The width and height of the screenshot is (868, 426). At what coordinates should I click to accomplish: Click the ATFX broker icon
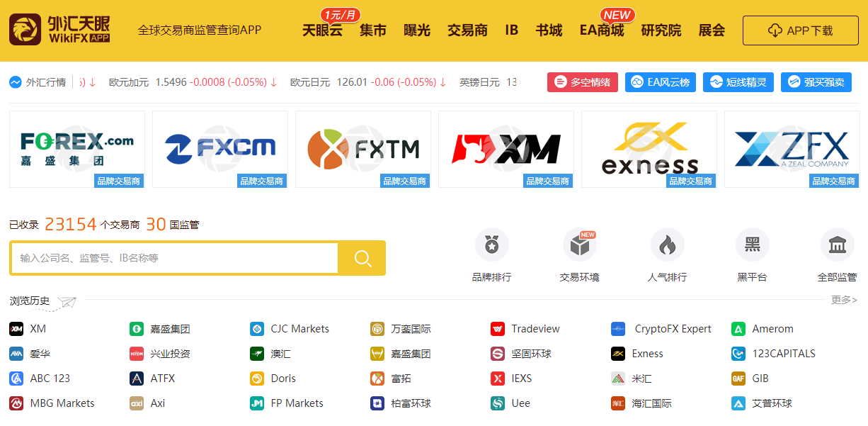click(137, 379)
